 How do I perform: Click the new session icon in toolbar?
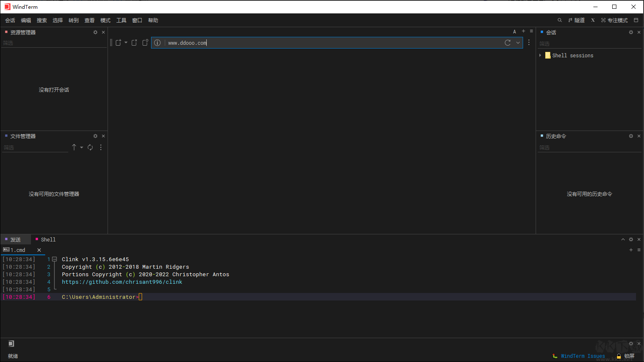[x=118, y=43]
